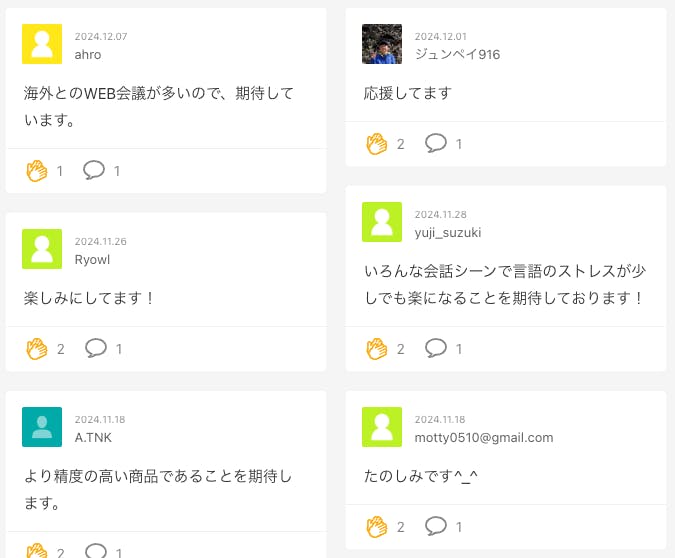Image resolution: width=675 pixels, height=558 pixels.
Task: Click Ryowl's green profile avatar
Action: point(42,249)
